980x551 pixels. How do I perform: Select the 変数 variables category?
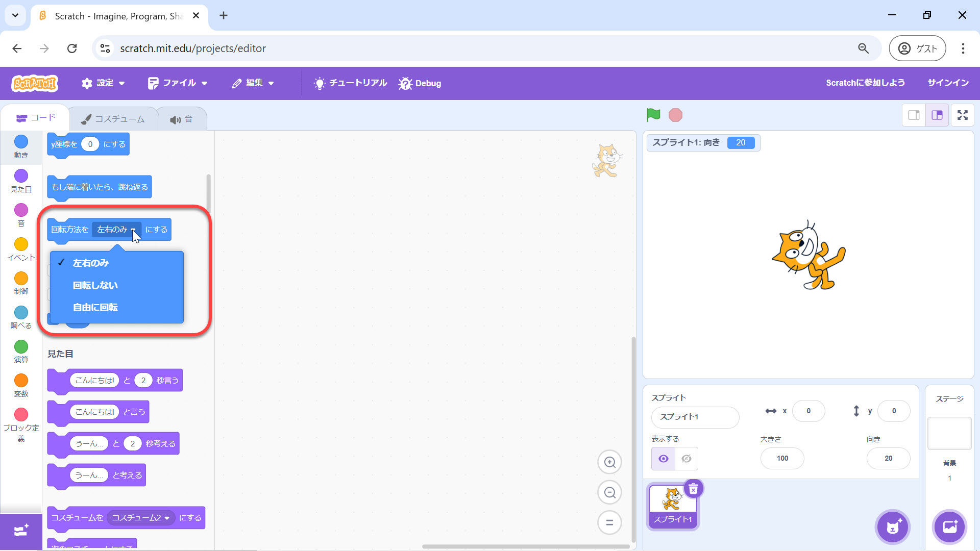(21, 386)
